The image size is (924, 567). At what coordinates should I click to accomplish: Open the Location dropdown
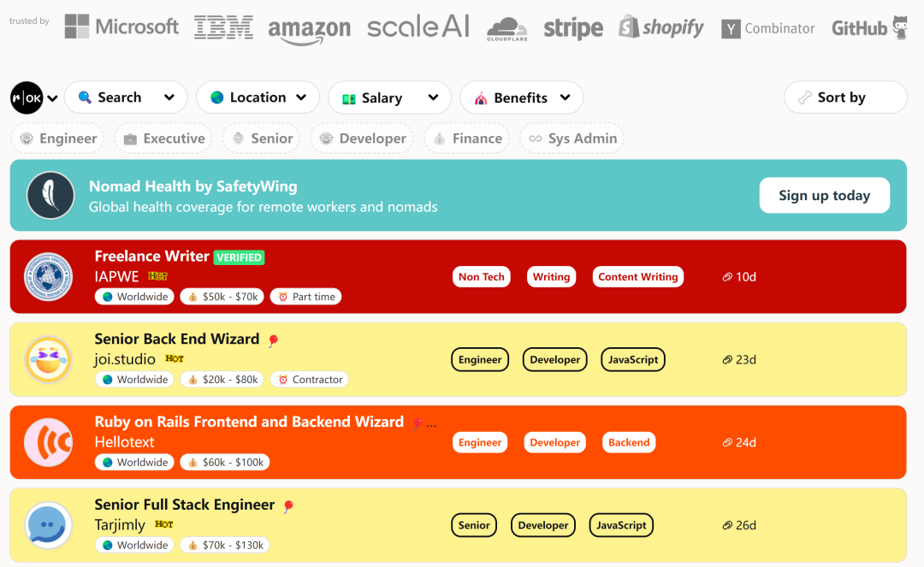tap(258, 97)
